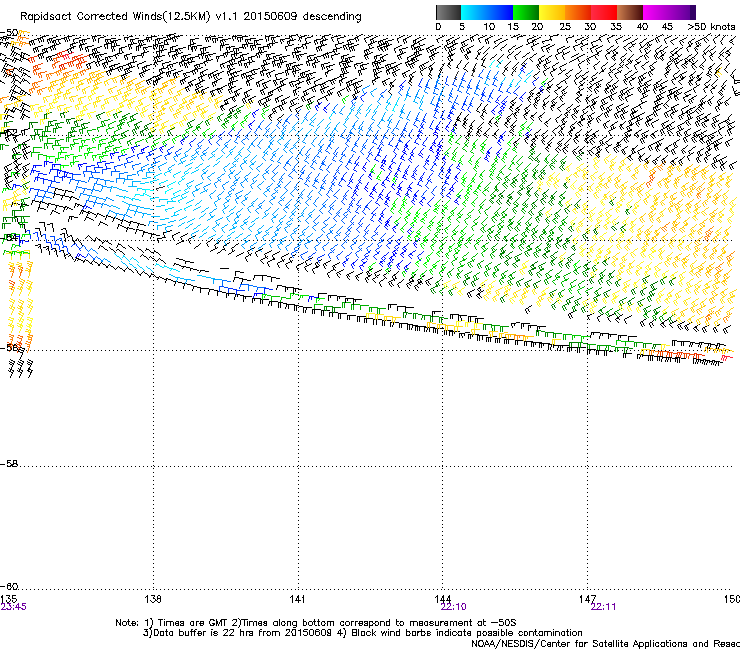Screen dimensions: 740x650
Task: Click the gray 0-5 knots legend swatch
Action: [x=448, y=12]
